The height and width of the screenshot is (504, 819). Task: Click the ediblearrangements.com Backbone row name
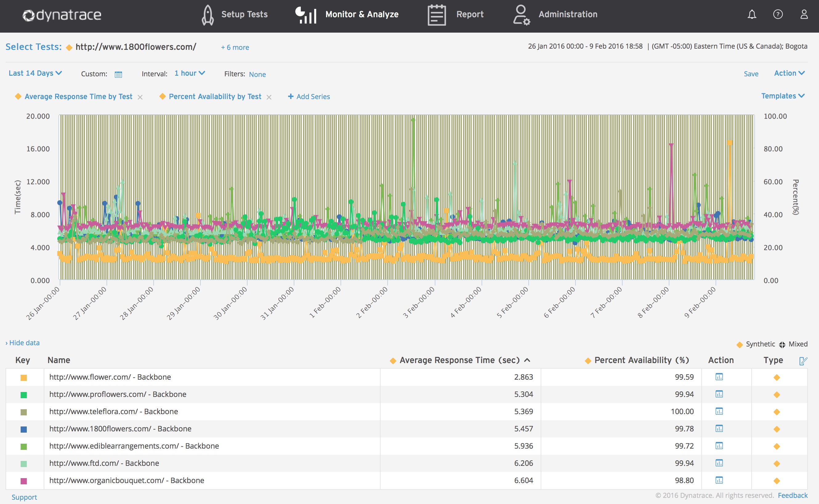tap(134, 446)
